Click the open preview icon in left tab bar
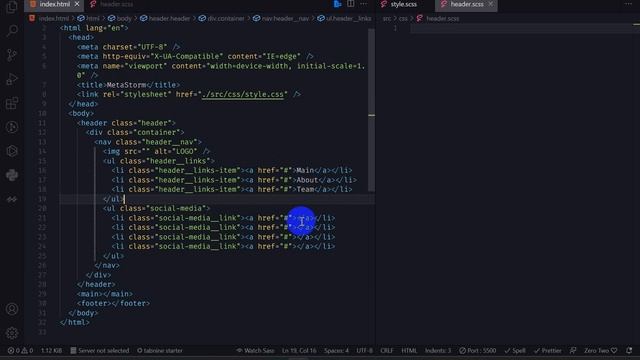Viewport: 640px width, 360px height. 337,4
